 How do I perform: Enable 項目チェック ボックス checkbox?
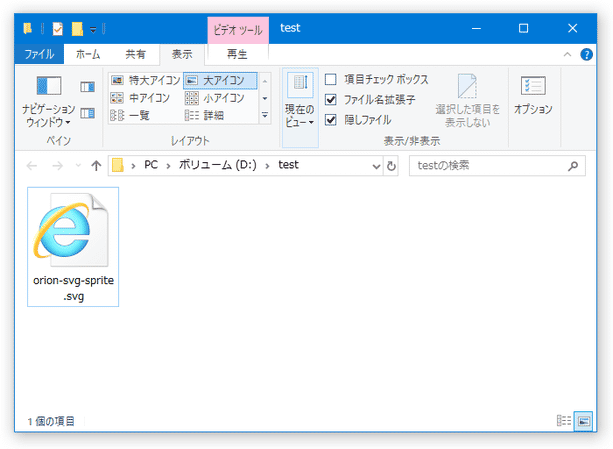(331, 79)
